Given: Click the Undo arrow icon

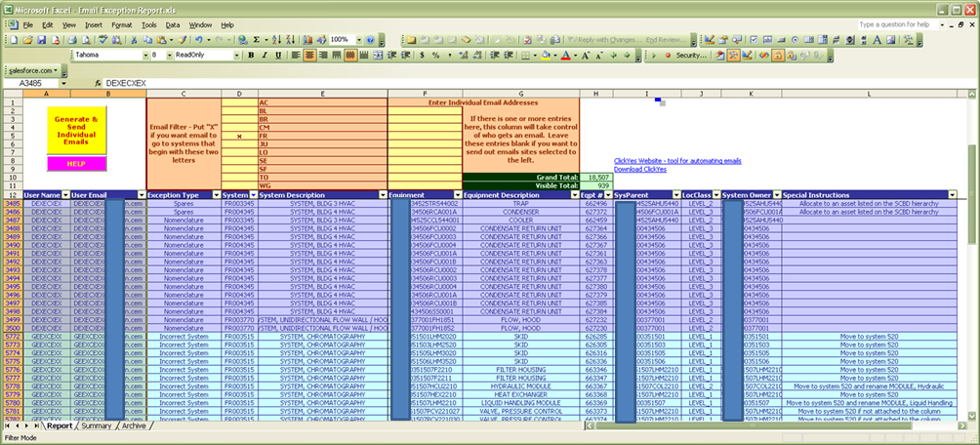Looking at the screenshot, I should point(199,39).
